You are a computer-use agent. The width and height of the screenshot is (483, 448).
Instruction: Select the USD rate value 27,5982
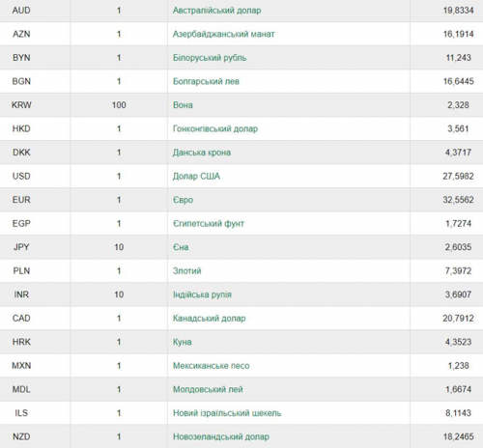458,177
